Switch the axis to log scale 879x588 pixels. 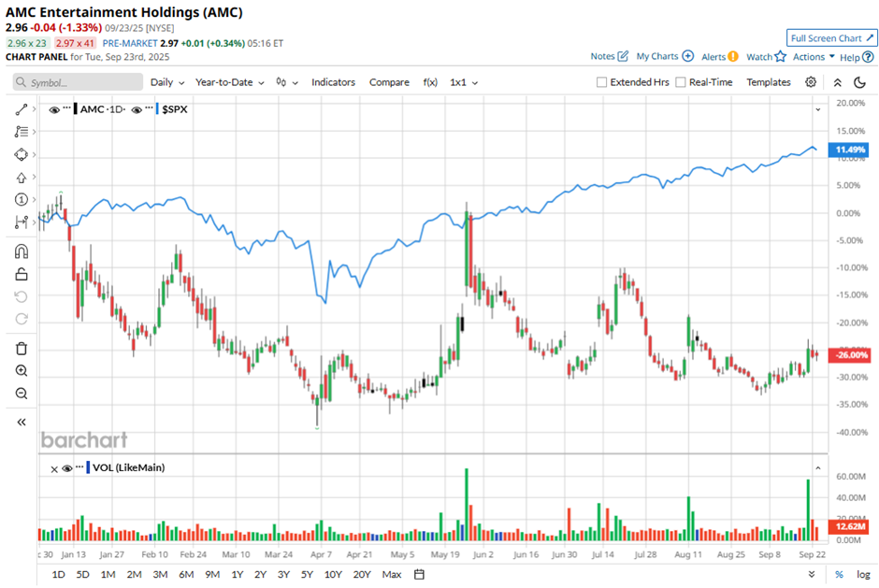(x=863, y=575)
